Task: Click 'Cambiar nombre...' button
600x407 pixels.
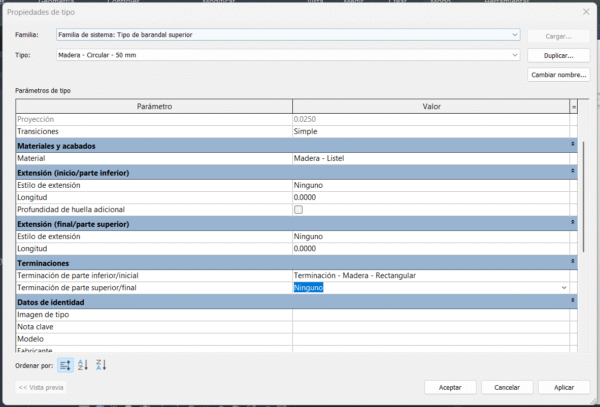Action: pyautogui.click(x=557, y=74)
